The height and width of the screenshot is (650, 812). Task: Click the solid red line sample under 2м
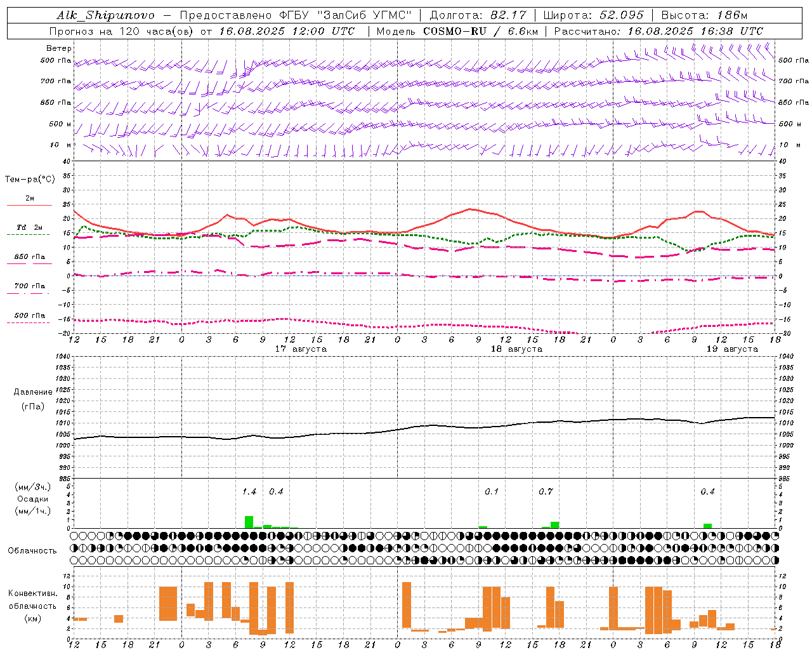29,206
